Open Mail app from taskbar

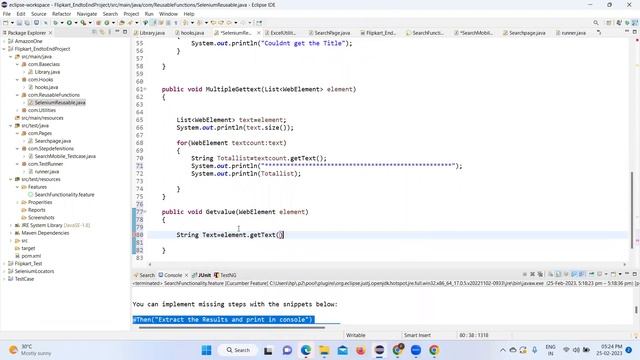click(342, 350)
